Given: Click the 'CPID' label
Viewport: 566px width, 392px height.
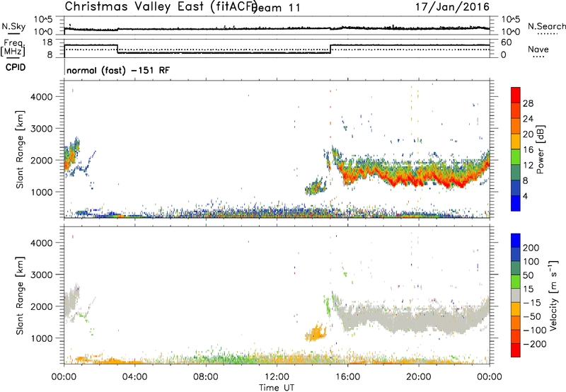Looking at the screenshot, I should pos(16,67).
